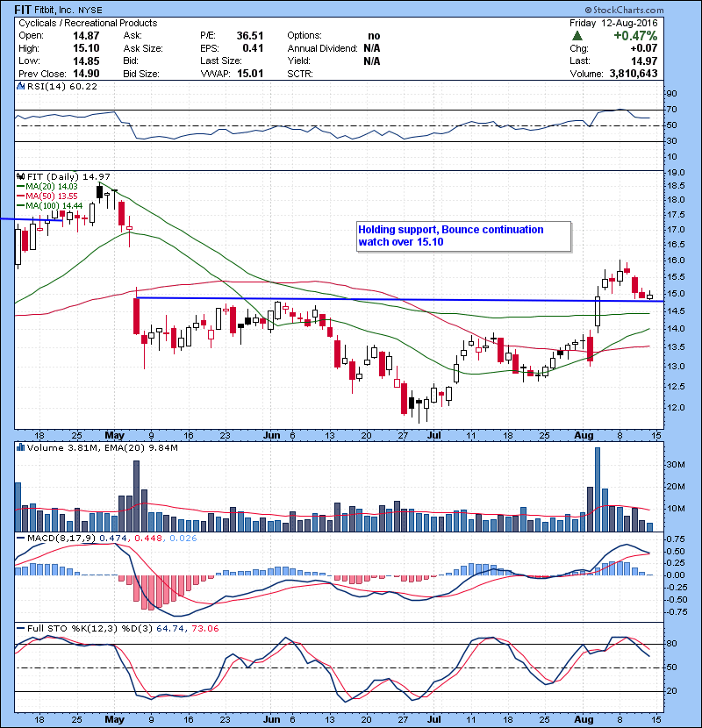
Task: Click the Low value 14.85
Action: (86, 61)
